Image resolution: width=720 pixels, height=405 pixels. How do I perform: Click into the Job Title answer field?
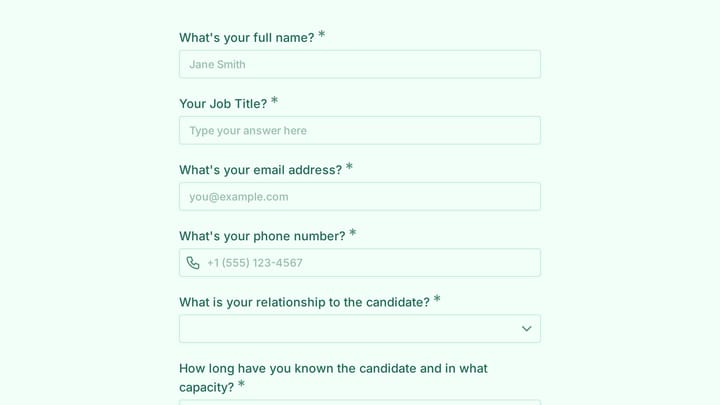pos(360,130)
